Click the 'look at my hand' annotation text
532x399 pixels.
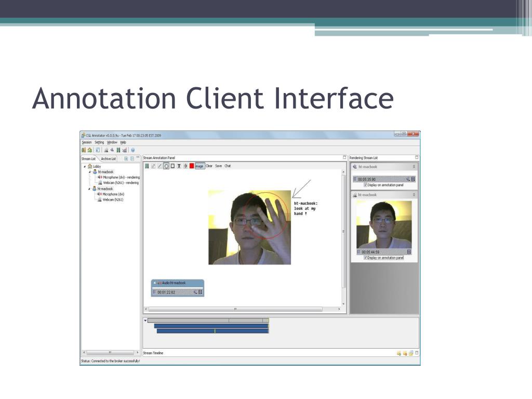[305, 211]
